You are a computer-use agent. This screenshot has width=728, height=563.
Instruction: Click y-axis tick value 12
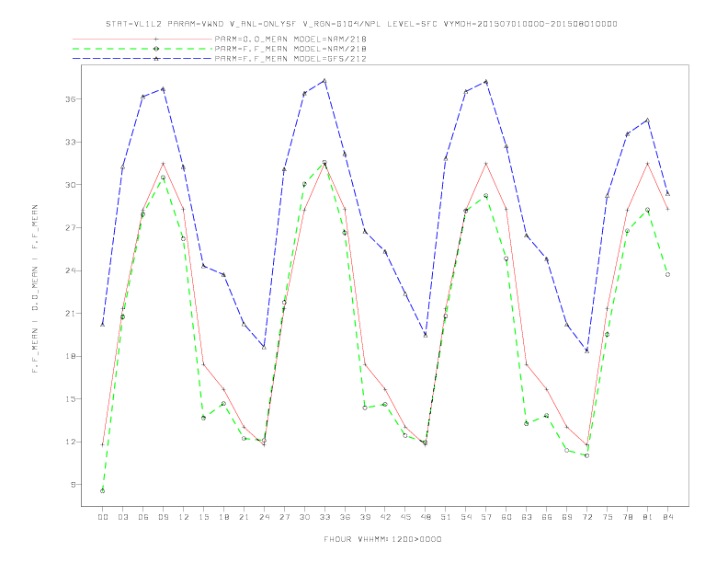[x=71, y=442]
